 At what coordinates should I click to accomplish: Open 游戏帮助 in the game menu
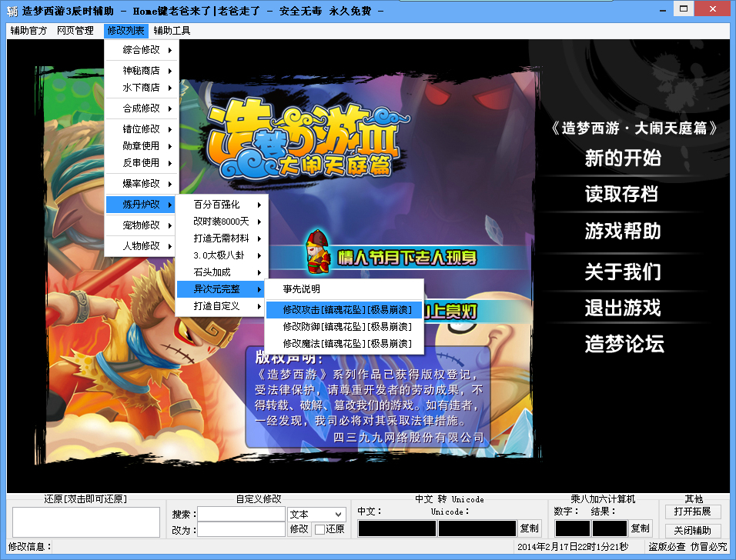point(623,232)
